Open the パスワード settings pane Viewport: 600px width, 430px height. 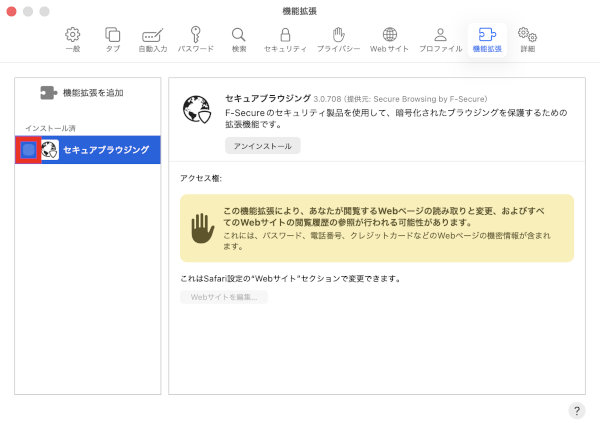[x=195, y=39]
